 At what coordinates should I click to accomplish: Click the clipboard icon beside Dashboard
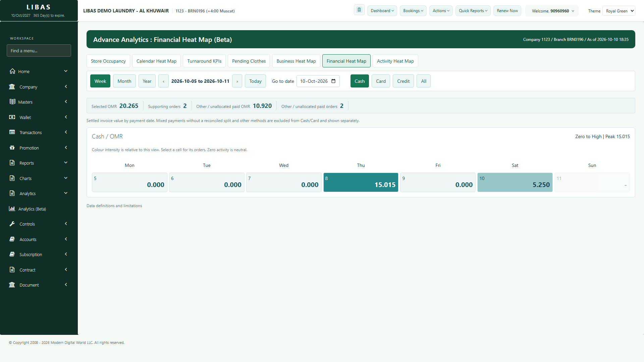point(359,10)
